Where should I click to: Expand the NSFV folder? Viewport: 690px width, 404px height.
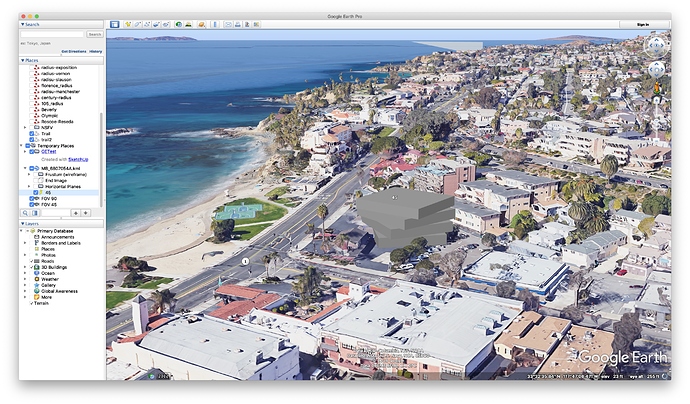click(25, 128)
